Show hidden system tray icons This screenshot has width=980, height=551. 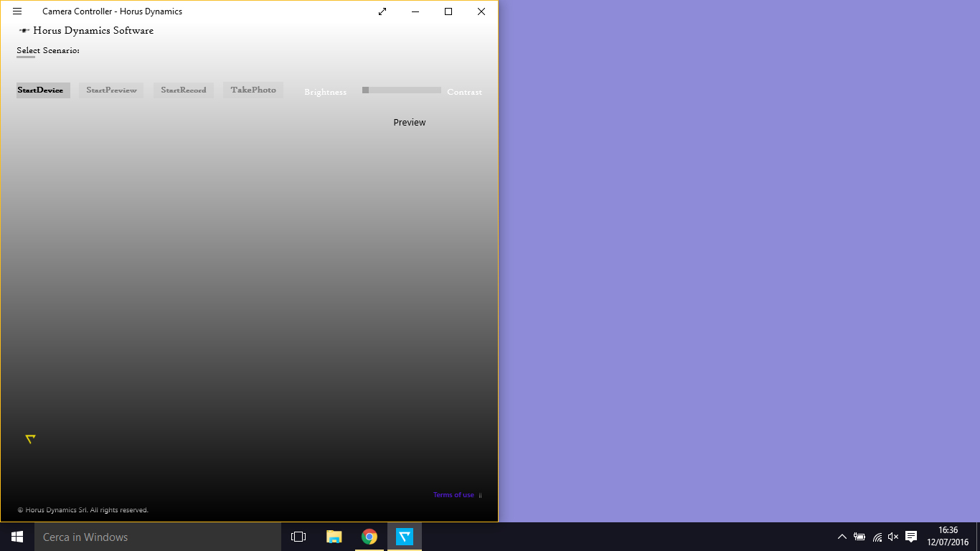coord(842,537)
